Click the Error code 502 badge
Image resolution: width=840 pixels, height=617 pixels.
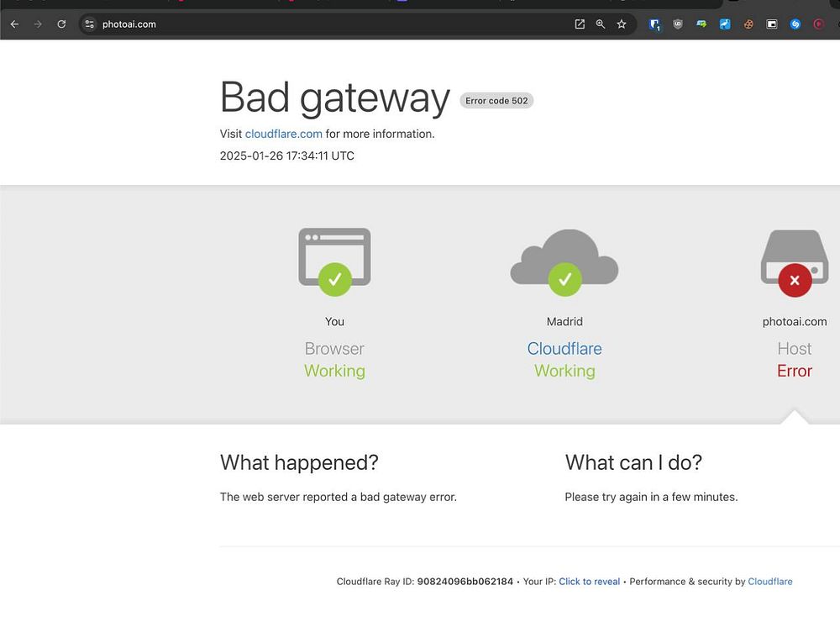[496, 101]
